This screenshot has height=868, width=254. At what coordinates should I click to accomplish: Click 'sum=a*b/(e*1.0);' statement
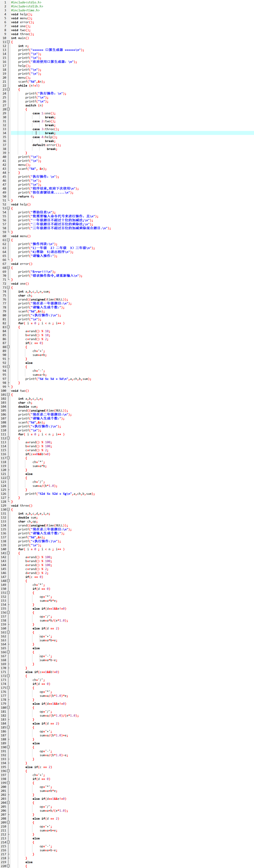54,620
